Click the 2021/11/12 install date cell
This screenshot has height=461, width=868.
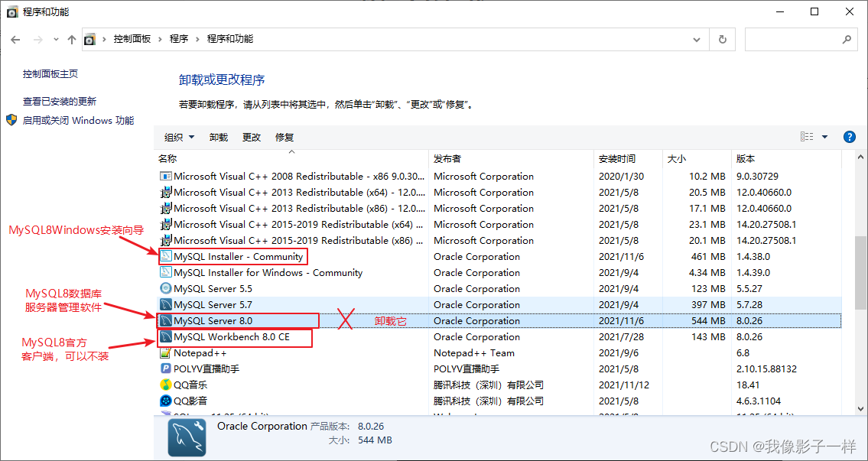point(624,385)
